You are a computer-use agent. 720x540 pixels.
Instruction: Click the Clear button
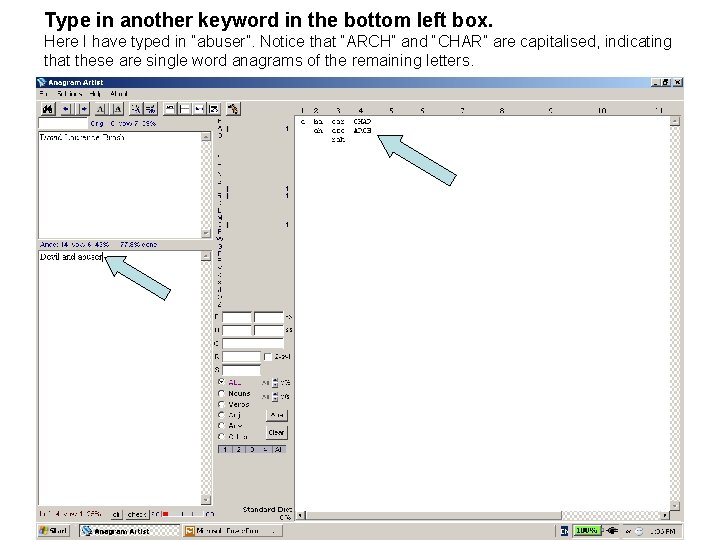pos(276,433)
